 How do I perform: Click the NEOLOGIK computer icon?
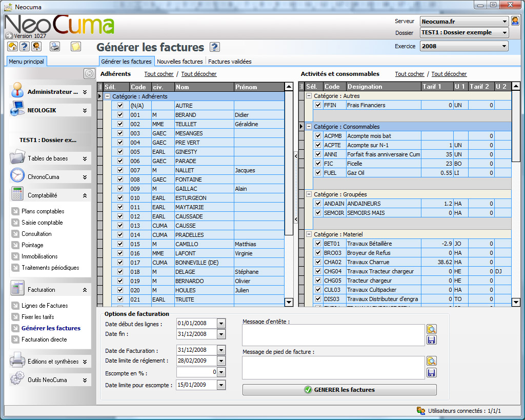coord(17,109)
